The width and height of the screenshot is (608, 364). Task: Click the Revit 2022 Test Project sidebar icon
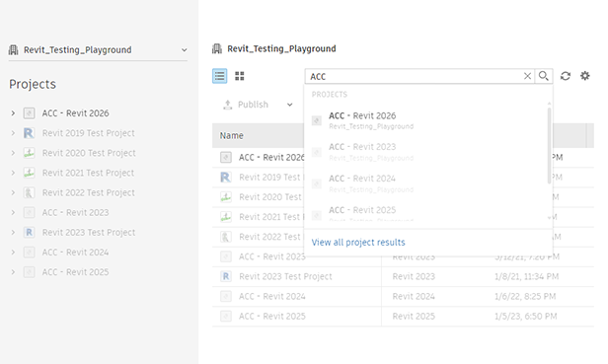(29, 192)
